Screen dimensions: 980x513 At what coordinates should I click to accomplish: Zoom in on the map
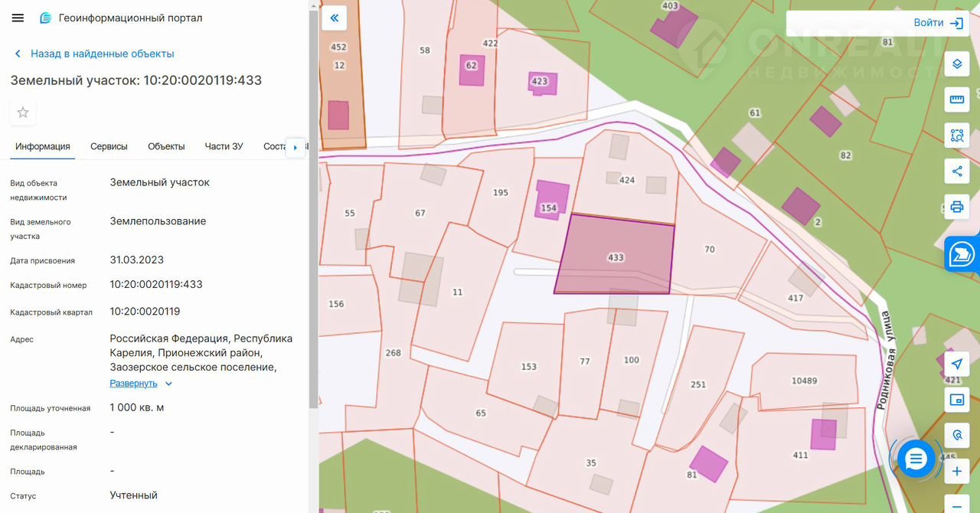click(956, 472)
